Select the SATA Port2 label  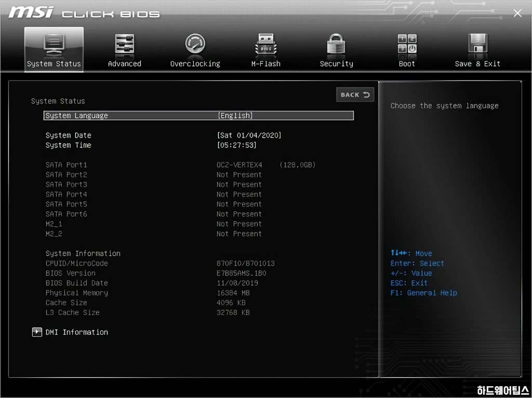tap(66, 174)
